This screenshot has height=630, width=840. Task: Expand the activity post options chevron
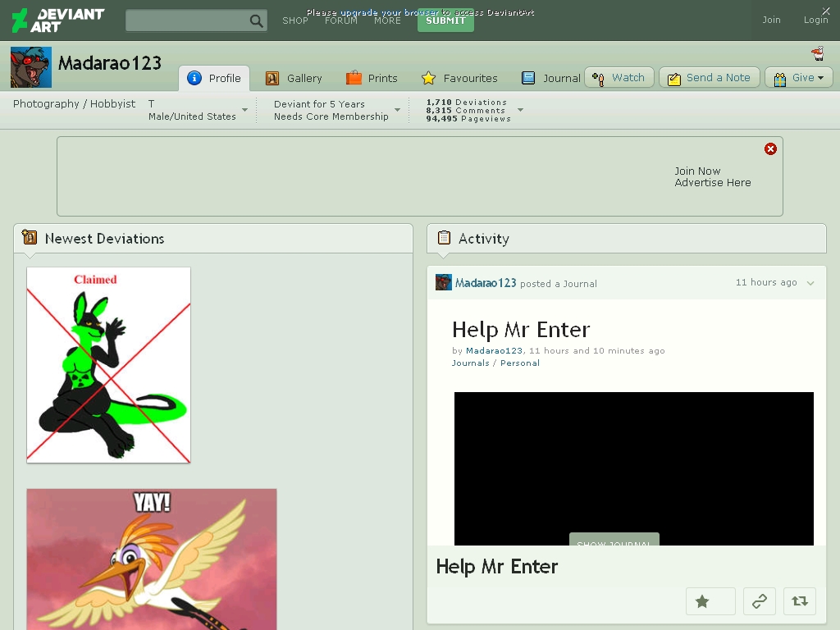(x=810, y=283)
